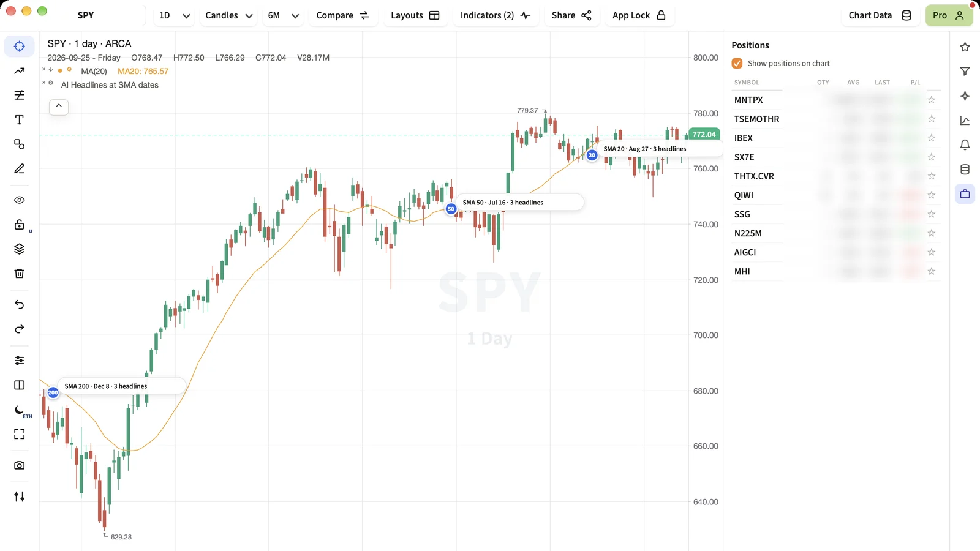Open the shapes drawing tool
The image size is (980, 551).
[x=20, y=144]
